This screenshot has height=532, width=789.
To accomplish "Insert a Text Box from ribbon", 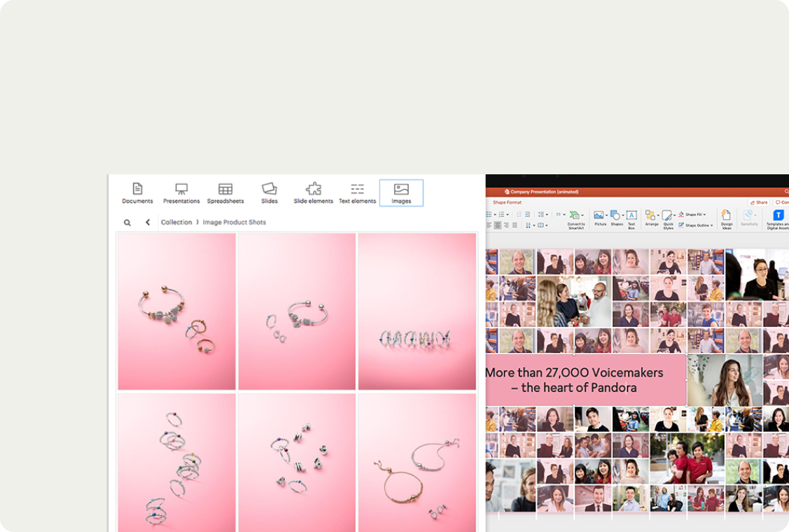I will pos(631,218).
